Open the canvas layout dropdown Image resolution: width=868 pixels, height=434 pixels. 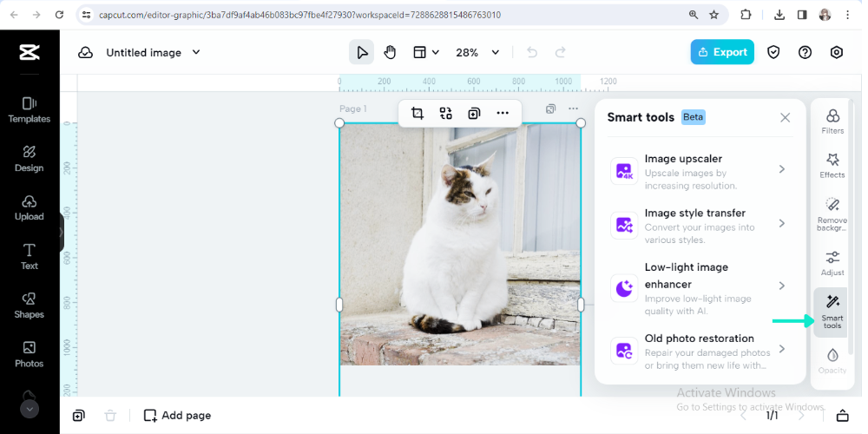click(x=425, y=52)
